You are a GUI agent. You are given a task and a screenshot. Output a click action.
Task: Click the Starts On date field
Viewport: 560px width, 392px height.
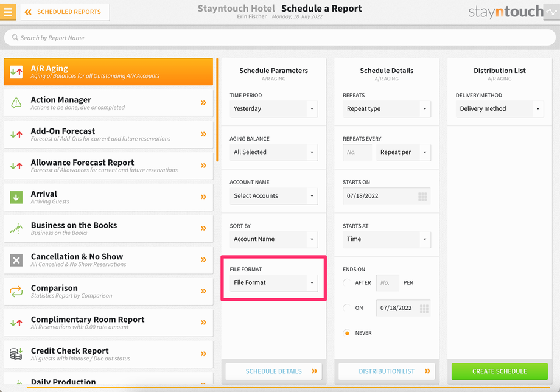387,196
